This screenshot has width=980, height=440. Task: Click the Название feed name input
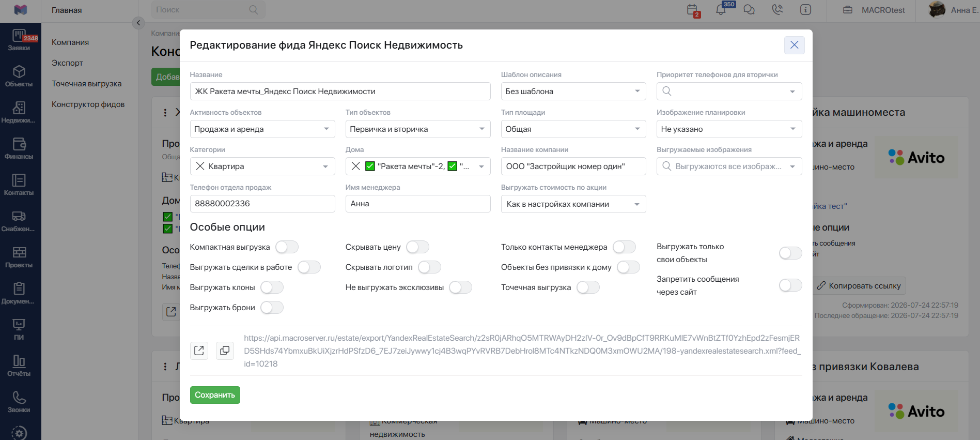(340, 92)
